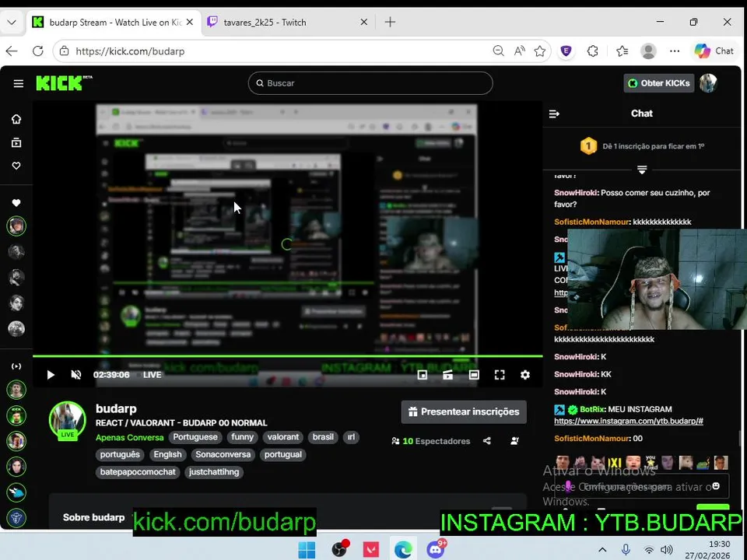The height and width of the screenshot is (560, 747).
Task: Open Microsoft Edge from taskbar
Action: 403,550
